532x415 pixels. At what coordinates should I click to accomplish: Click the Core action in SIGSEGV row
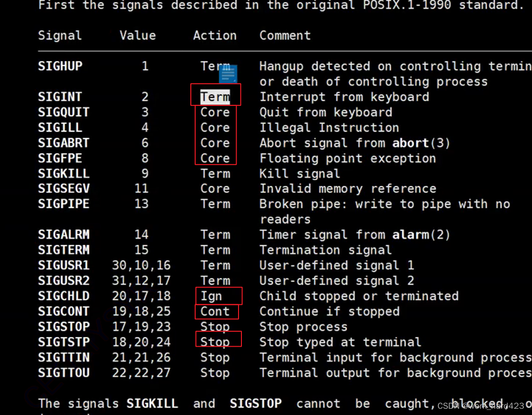click(x=215, y=189)
